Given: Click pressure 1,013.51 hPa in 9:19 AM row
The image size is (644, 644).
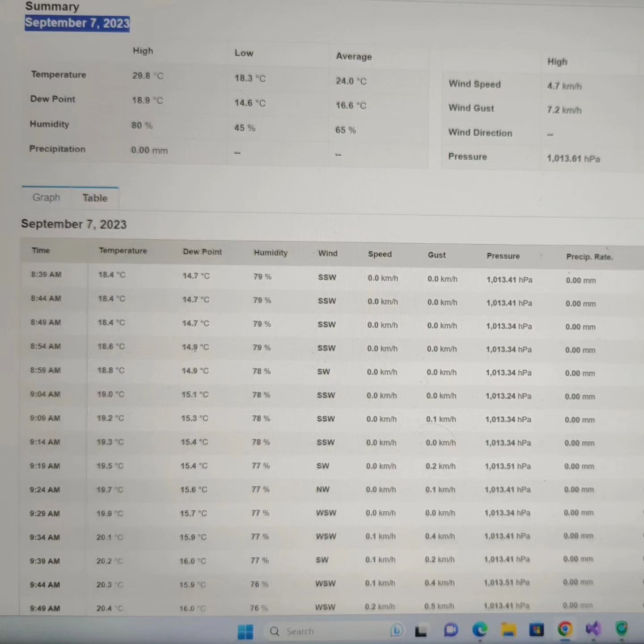Looking at the screenshot, I should click(508, 466).
